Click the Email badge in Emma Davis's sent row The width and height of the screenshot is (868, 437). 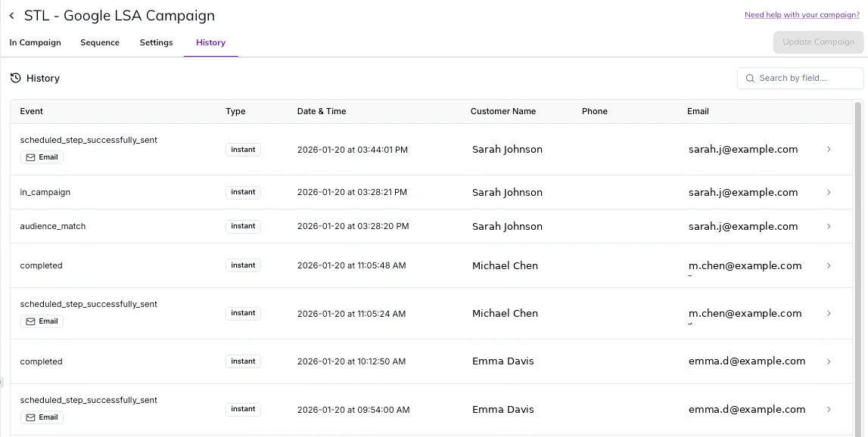42,417
